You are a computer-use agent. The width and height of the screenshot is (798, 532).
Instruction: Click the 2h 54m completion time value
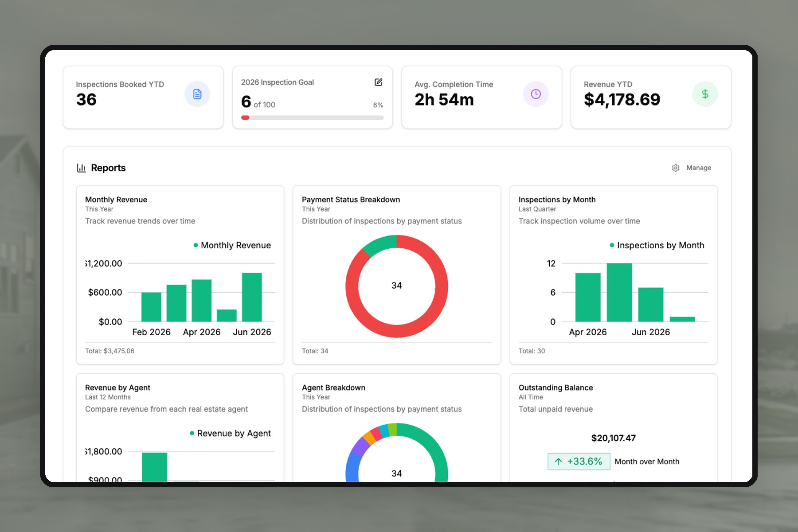coord(444,99)
